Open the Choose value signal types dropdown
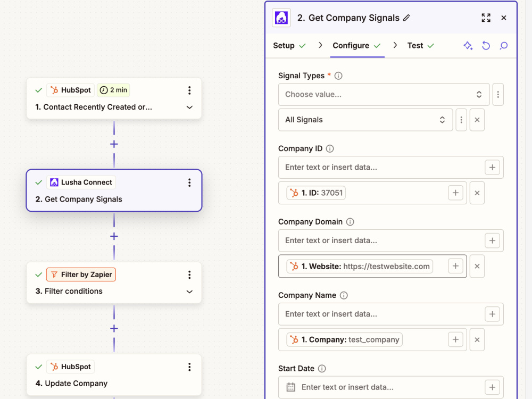Viewport: 532px width, 399px height. (x=384, y=94)
